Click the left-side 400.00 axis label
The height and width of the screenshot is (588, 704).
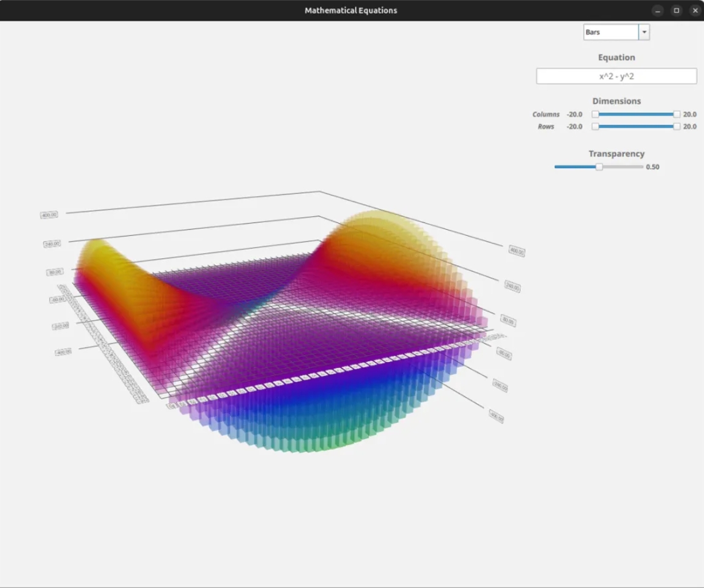coord(50,215)
